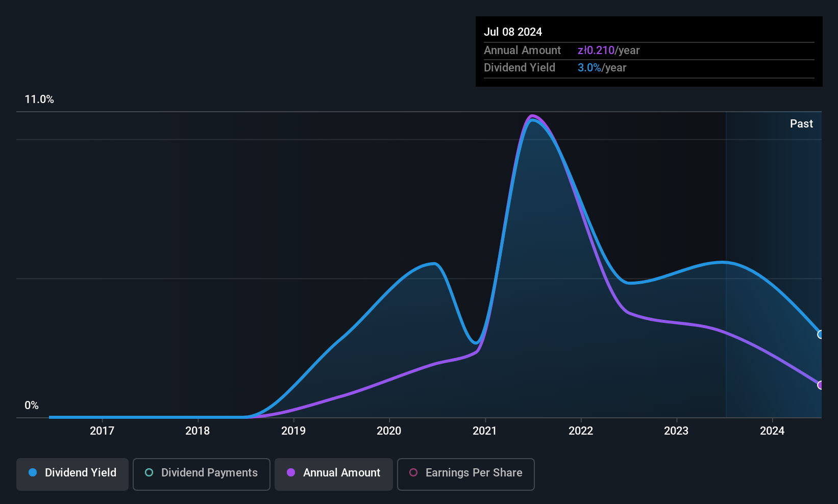838x504 pixels.
Task: Toggle the Annual Amount legend series
Action: (x=334, y=474)
